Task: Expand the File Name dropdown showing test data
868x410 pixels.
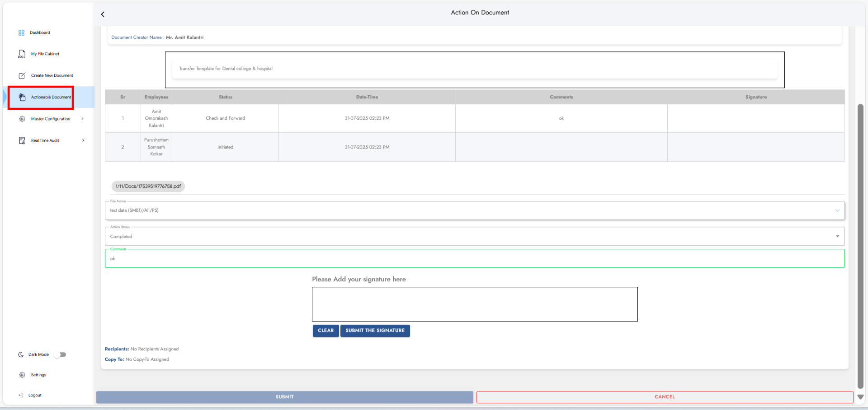Action: pyautogui.click(x=837, y=210)
